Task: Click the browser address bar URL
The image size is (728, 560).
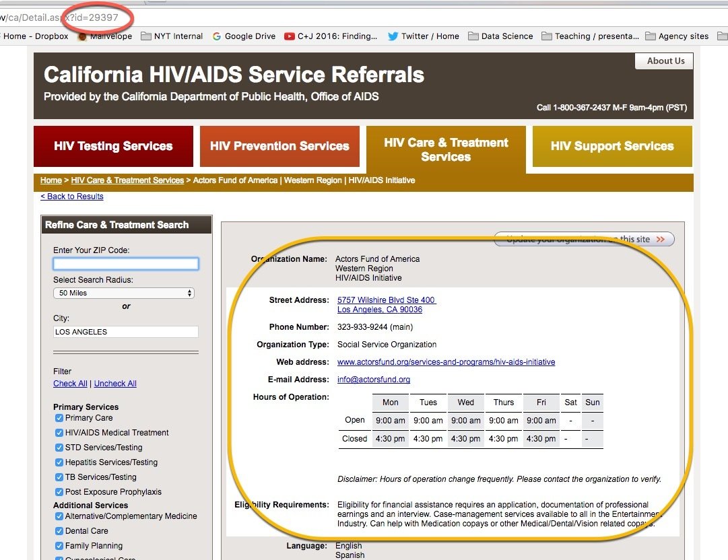Action: click(59, 17)
